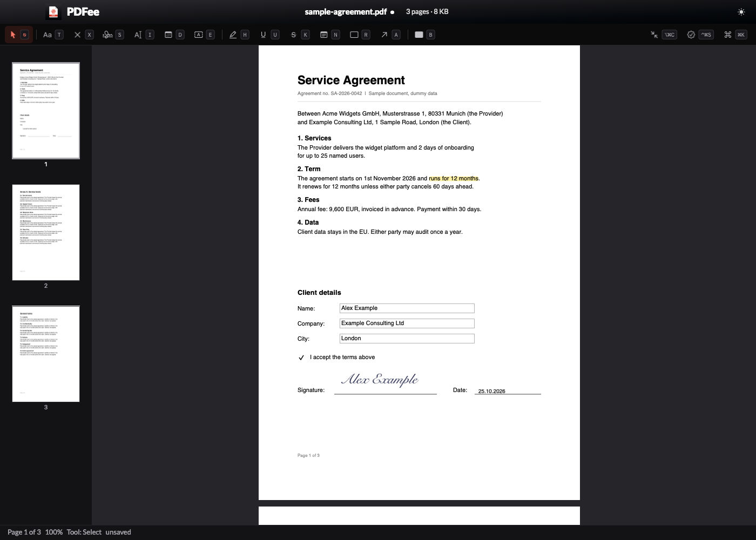The width and height of the screenshot is (756, 540).
Task: Select the whiteout block tool
Action: 424,35
